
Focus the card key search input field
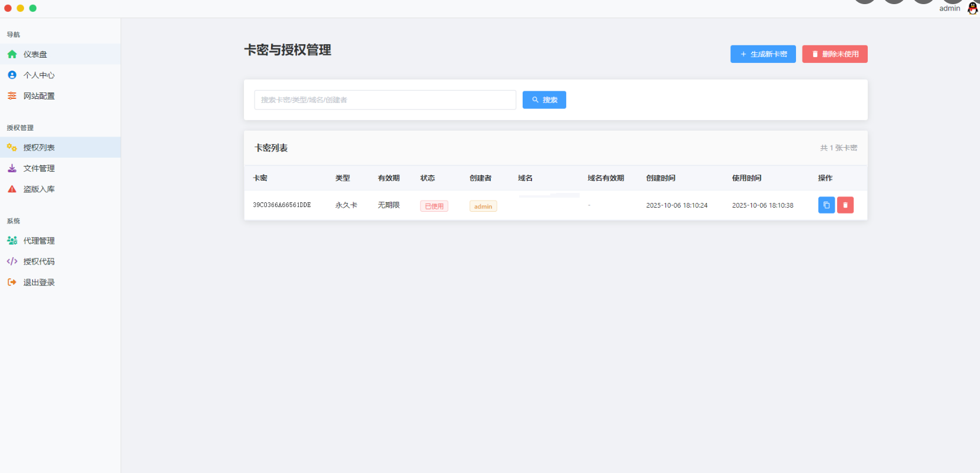click(384, 100)
